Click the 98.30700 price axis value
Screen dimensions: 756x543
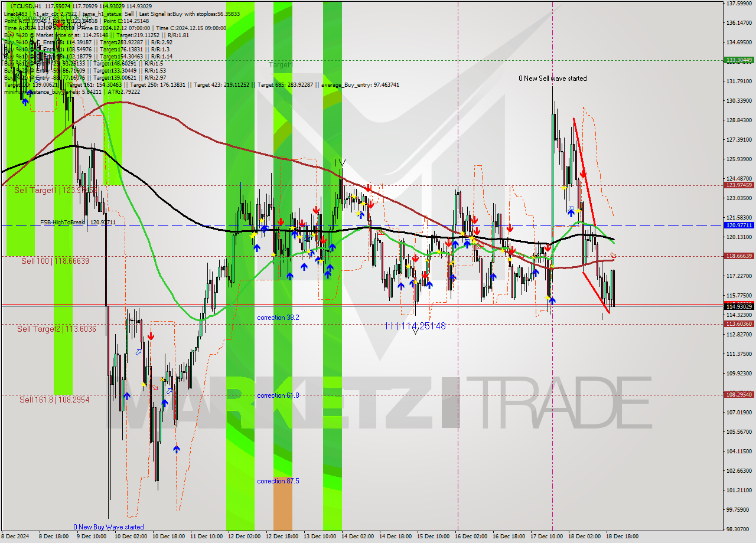click(739, 529)
